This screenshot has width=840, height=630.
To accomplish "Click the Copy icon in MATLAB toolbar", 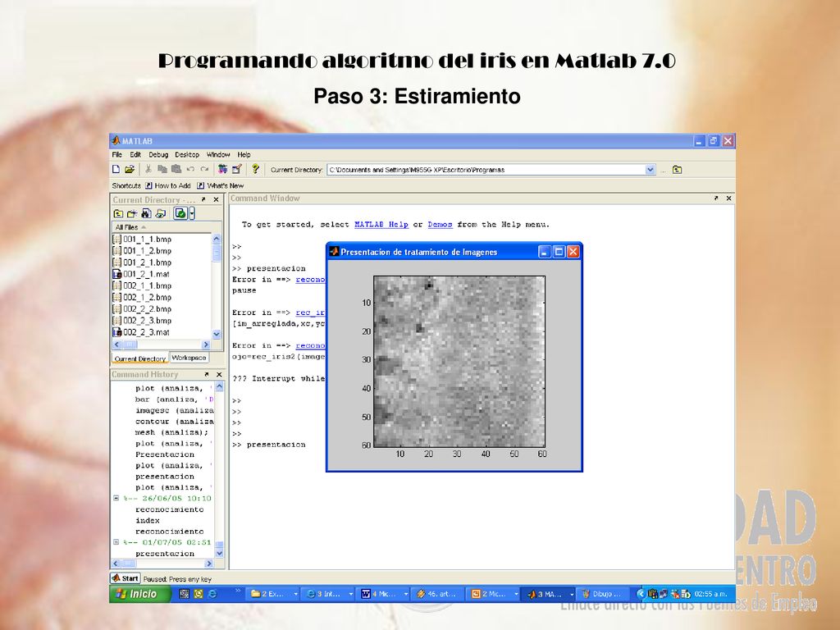I will [162, 169].
